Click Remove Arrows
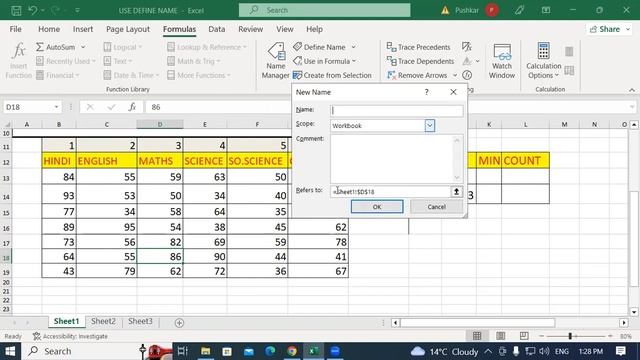 coord(417,75)
